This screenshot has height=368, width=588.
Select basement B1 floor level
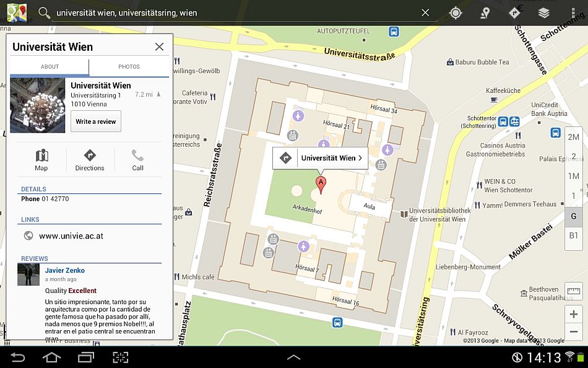pyautogui.click(x=574, y=235)
